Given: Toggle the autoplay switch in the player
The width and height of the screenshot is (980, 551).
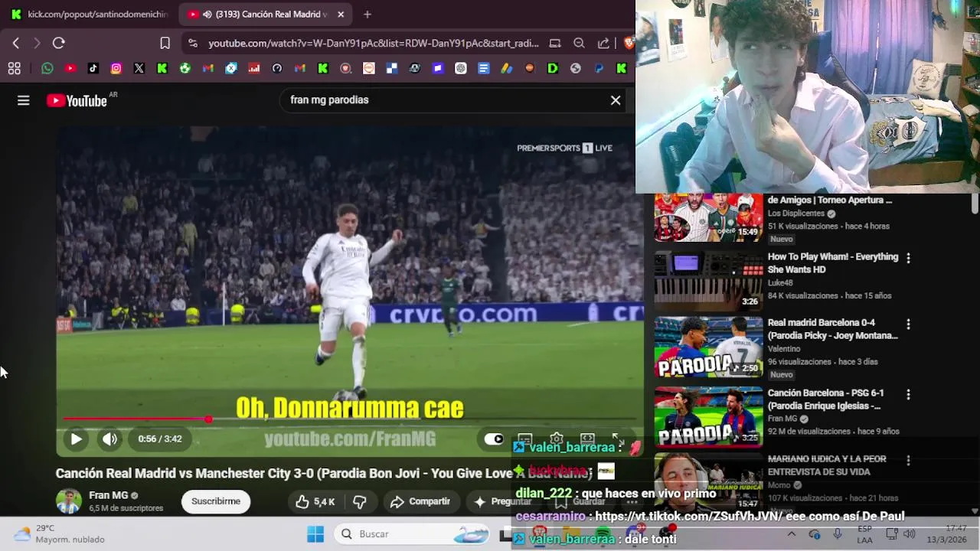Looking at the screenshot, I should point(494,439).
